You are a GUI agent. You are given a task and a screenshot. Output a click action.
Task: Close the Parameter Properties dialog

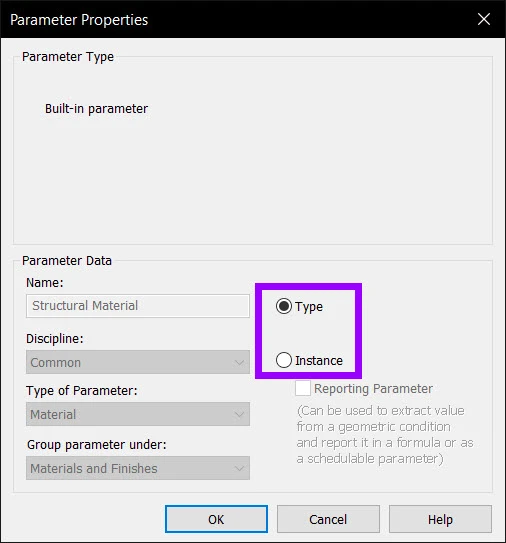click(x=483, y=19)
